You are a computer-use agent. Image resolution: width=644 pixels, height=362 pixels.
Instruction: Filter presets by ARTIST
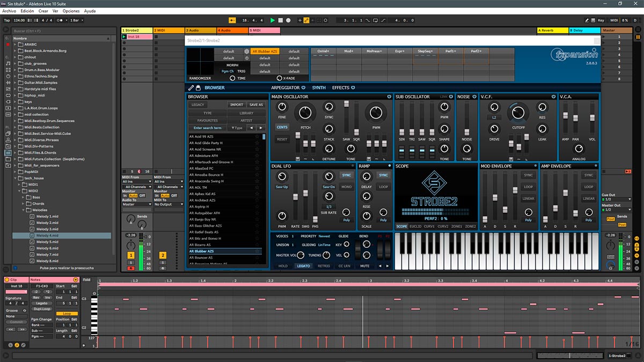click(246, 121)
